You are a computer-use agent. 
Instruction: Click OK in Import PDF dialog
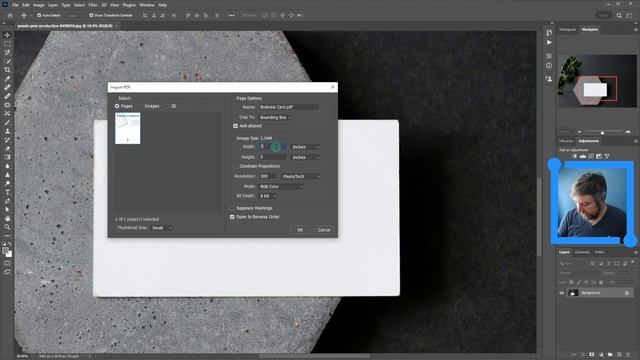point(300,230)
